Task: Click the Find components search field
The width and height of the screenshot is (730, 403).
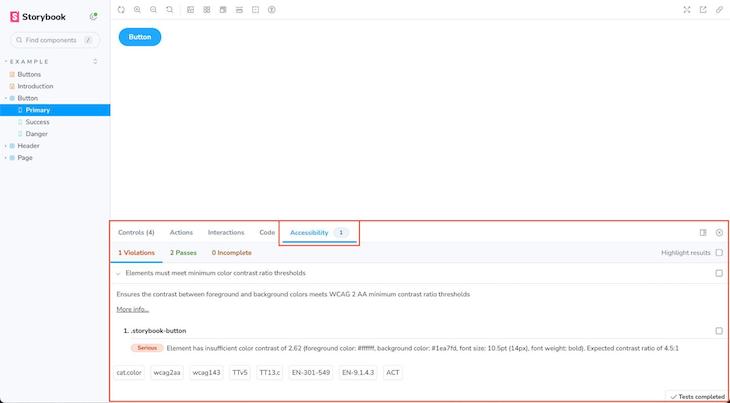Action: (x=55, y=40)
